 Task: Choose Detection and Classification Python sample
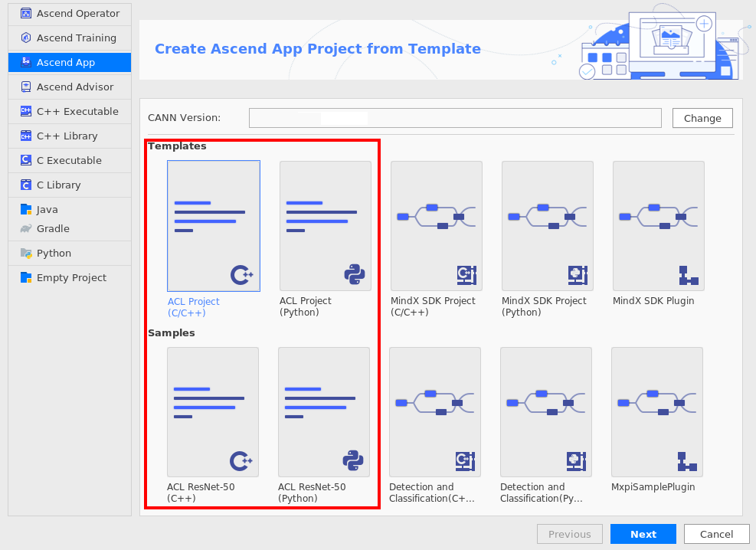(546, 412)
